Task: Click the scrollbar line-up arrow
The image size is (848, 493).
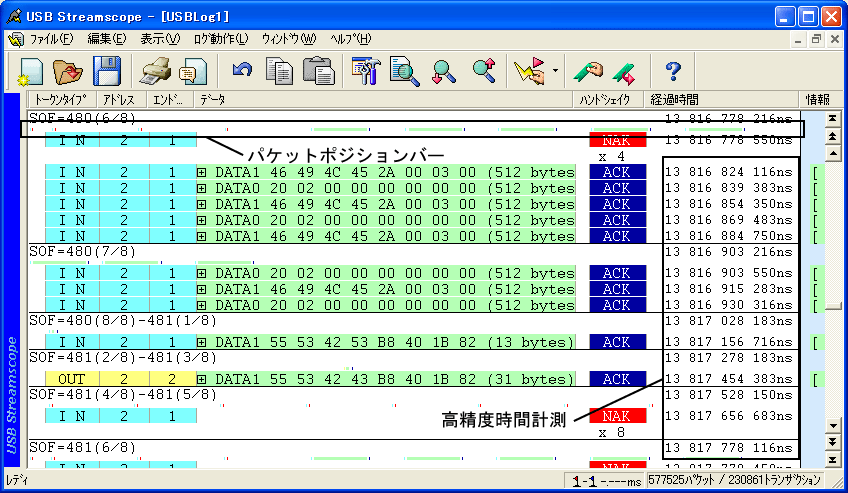Action: [832, 154]
